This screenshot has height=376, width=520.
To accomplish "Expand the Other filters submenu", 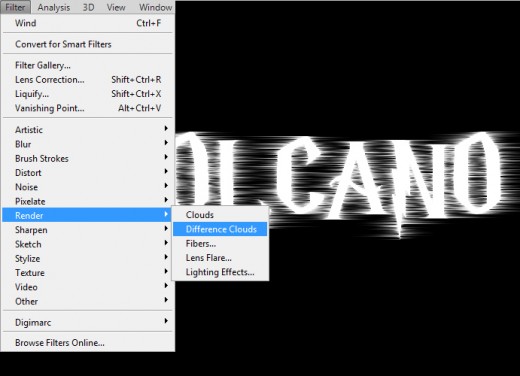I will (88, 301).
